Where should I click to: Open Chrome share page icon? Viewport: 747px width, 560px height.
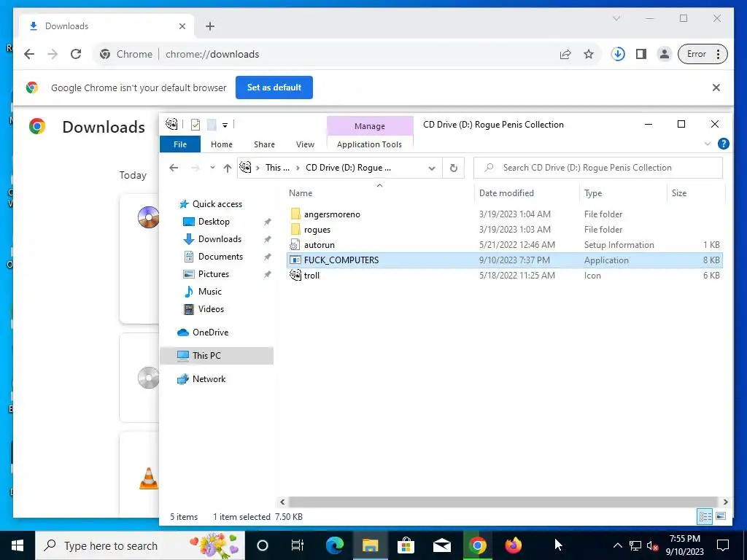(565, 54)
